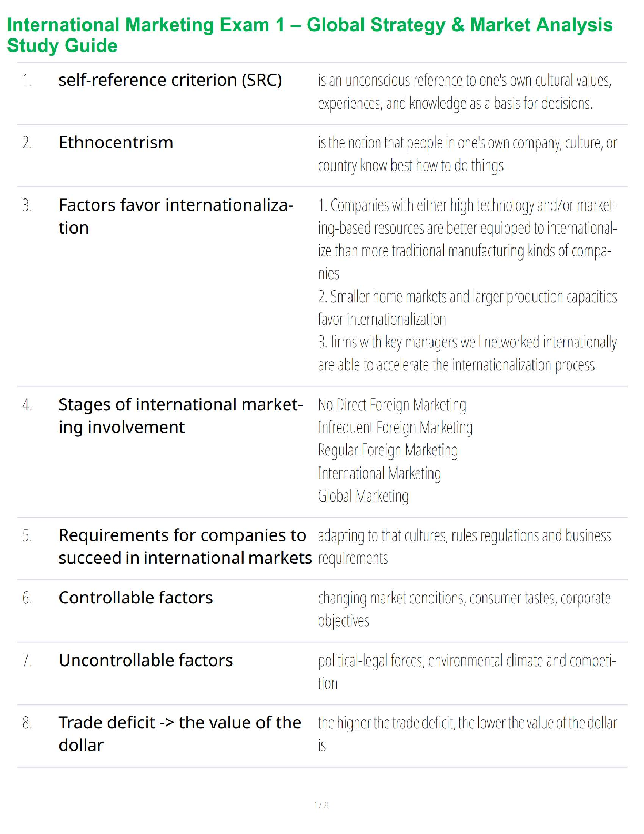Select the "Regular Foreign Marketing" line

(388, 451)
